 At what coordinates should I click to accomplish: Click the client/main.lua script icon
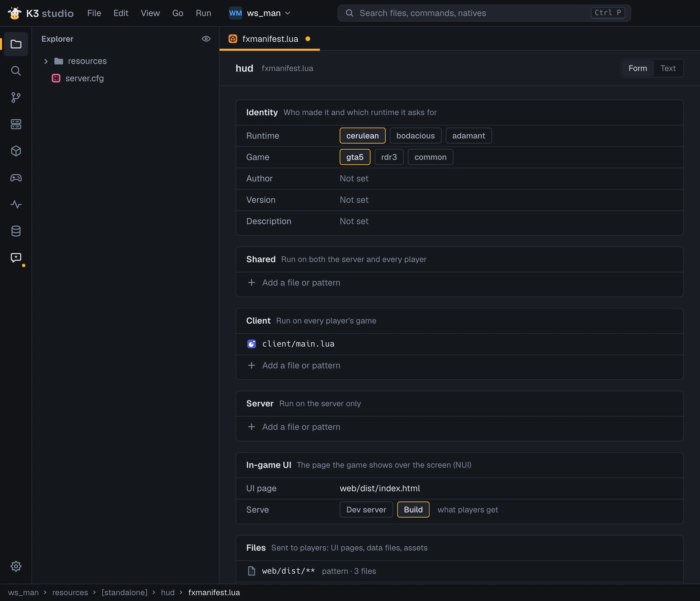pos(251,344)
